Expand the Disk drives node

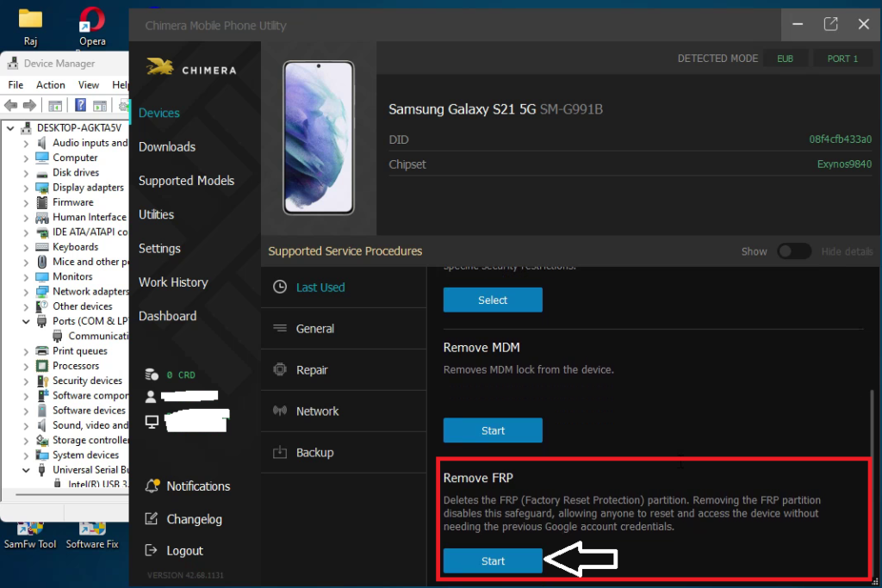(26, 173)
